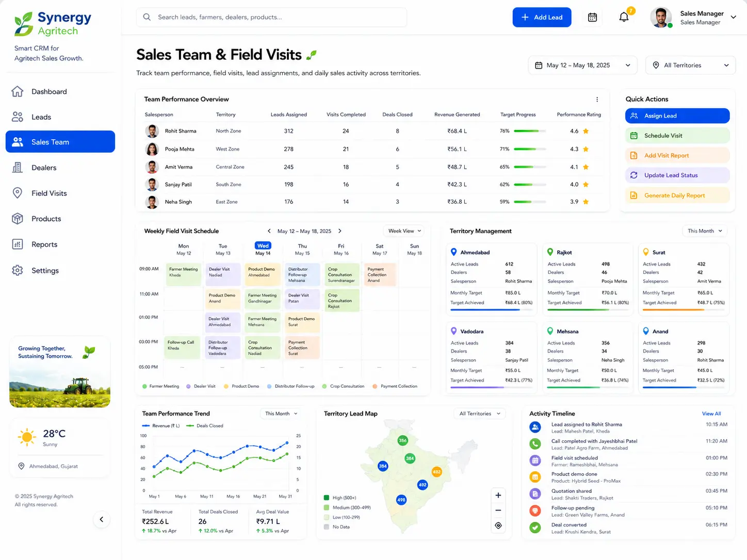747x560 pixels.
Task: Open View All in Activity Timeline
Action: click(711, 414)
